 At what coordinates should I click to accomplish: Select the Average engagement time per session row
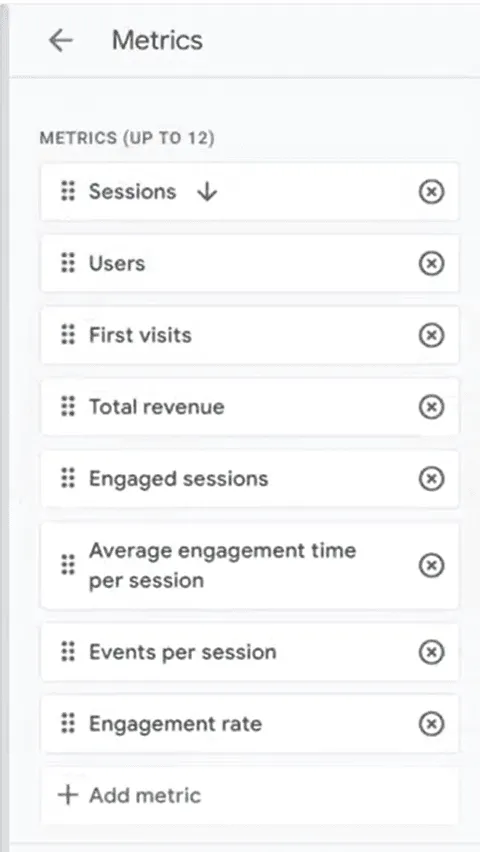click(x=250, y=566)
